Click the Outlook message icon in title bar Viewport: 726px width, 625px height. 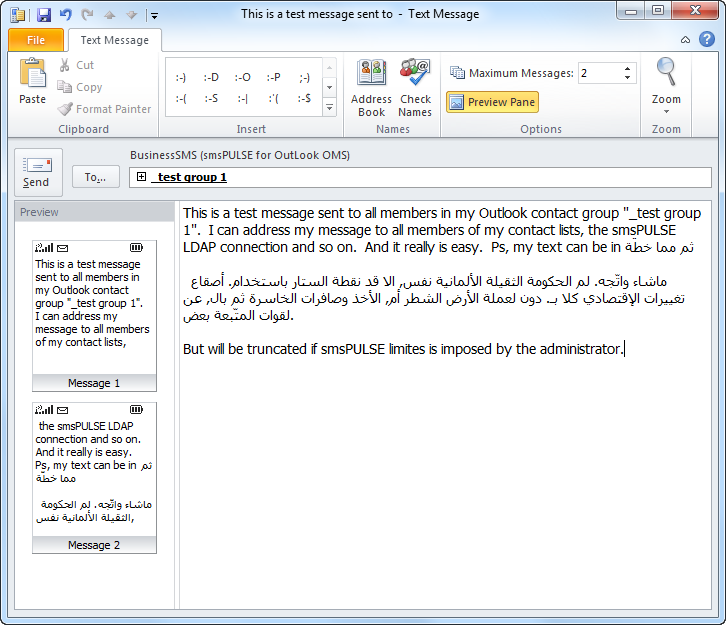[x=18, y=15]
